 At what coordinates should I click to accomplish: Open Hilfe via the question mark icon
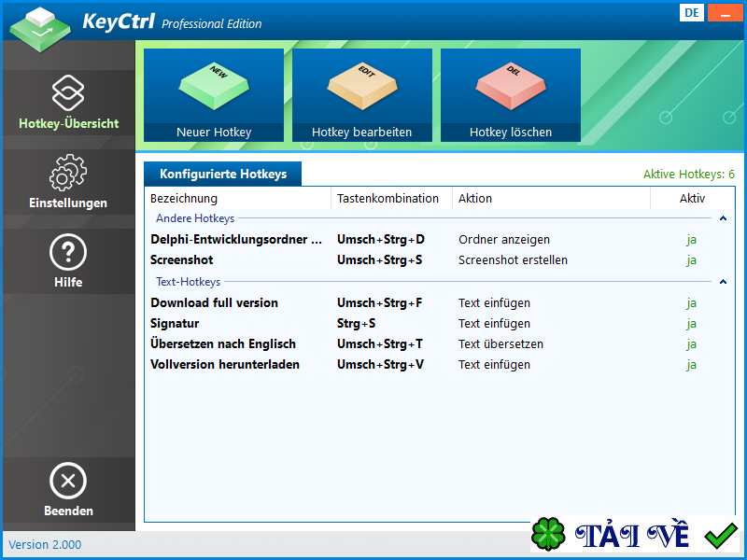coord(69,248)
